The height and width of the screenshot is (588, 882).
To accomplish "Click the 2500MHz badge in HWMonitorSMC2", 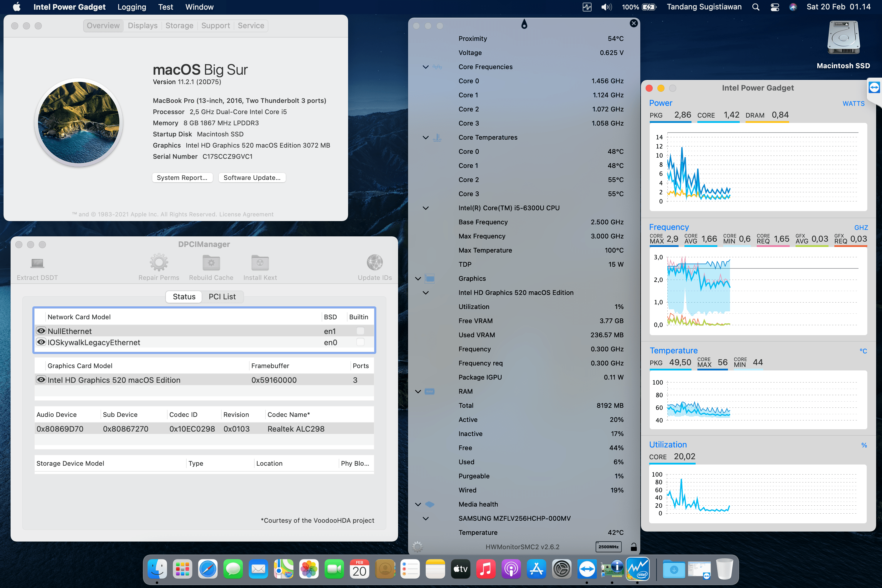I will coord(608,546).
